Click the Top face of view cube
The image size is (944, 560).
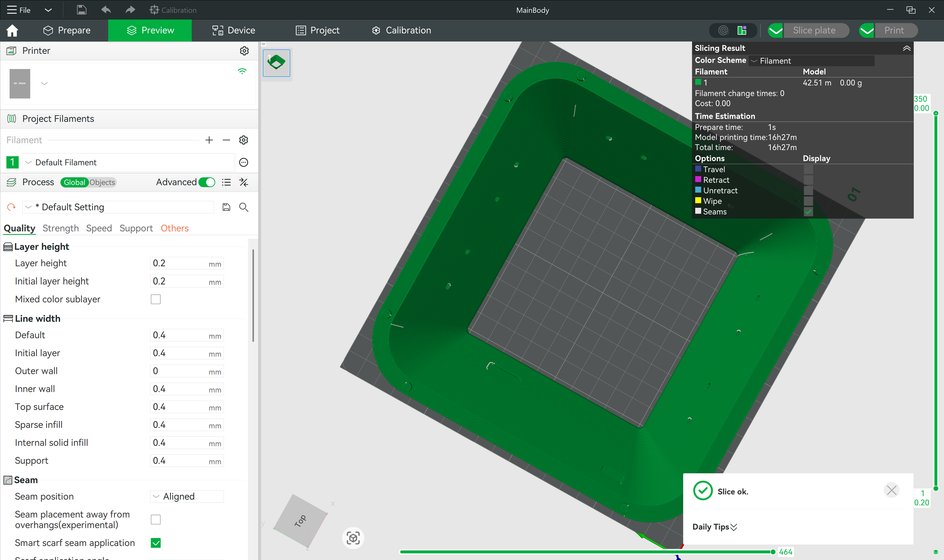tap(300, 521)
